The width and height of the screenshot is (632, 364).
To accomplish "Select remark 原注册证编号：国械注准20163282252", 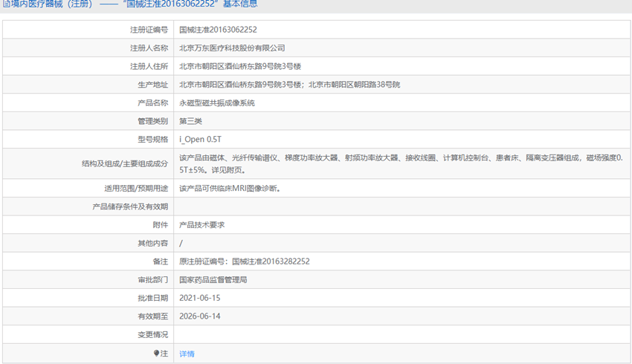I will click(245, 261).
